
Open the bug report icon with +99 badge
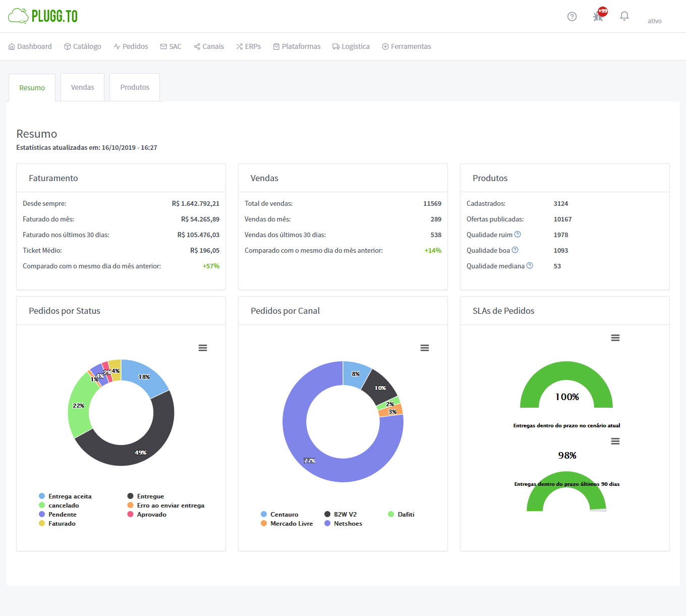[x=600, y=15]
